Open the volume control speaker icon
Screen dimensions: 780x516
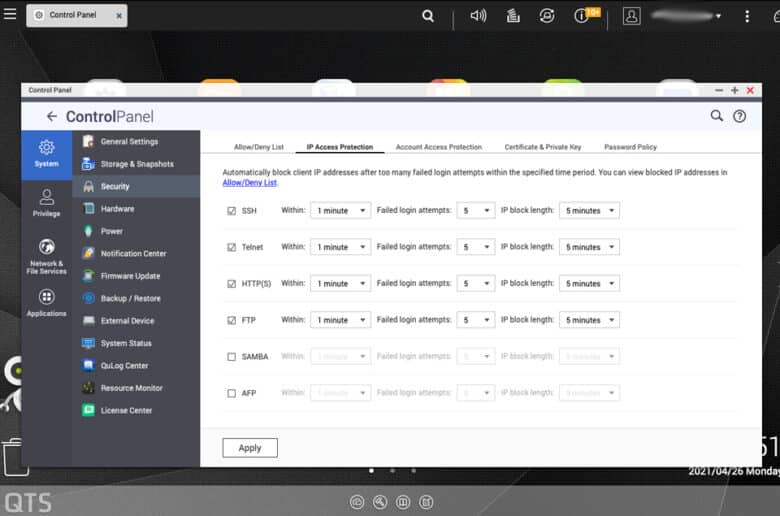click(478, 16)
